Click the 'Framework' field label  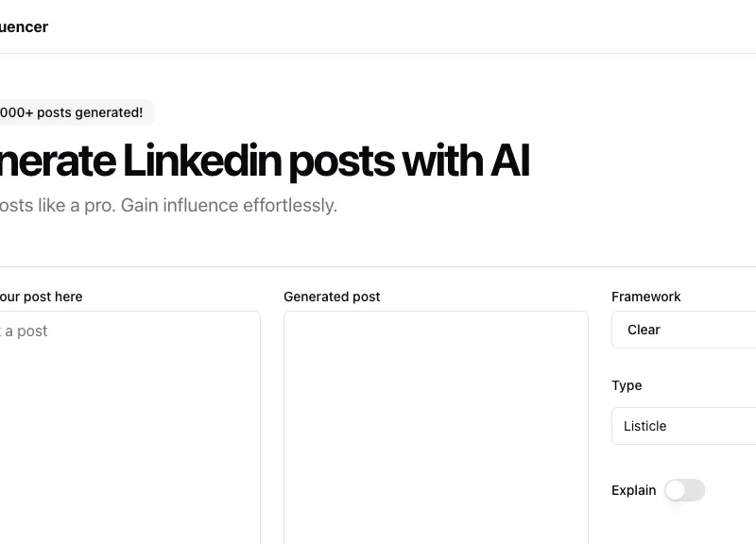click(645, 297)
